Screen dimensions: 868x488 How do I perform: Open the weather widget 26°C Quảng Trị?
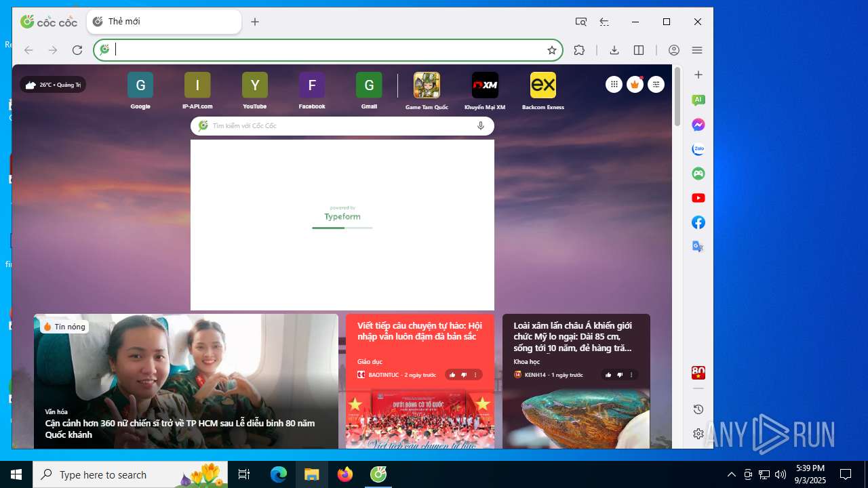pos(53,85)
